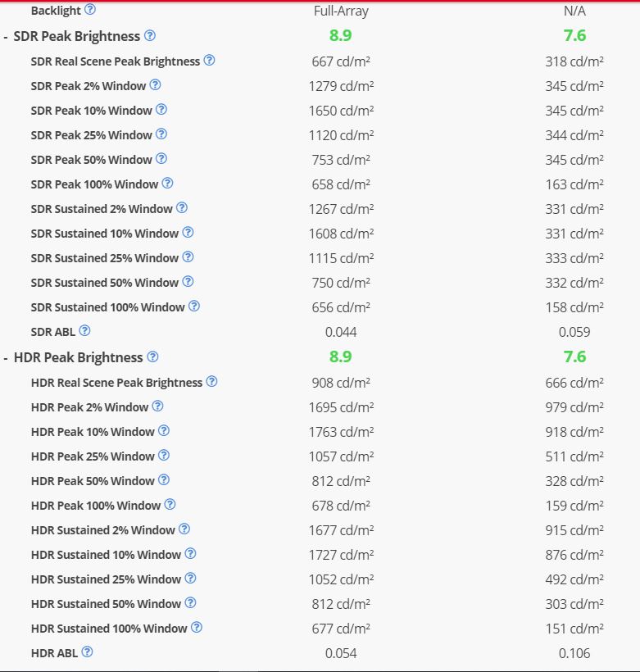Click help icon next to HDR Peak Brightness heading
640x672 pixels.
point(152,357)
